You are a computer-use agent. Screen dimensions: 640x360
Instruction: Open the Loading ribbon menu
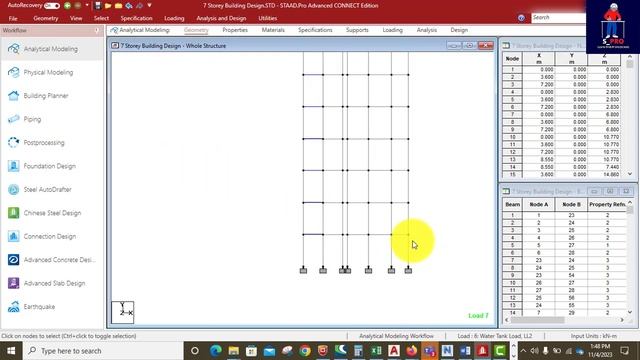(174, 18)
